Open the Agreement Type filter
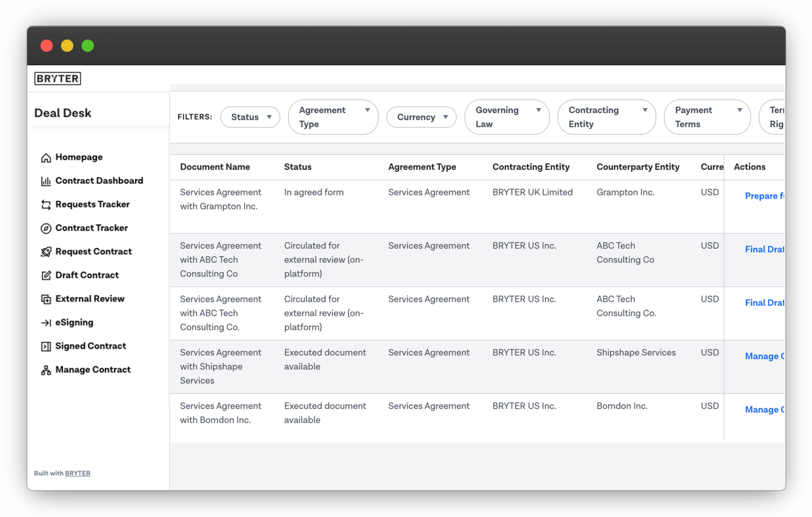 333,117
